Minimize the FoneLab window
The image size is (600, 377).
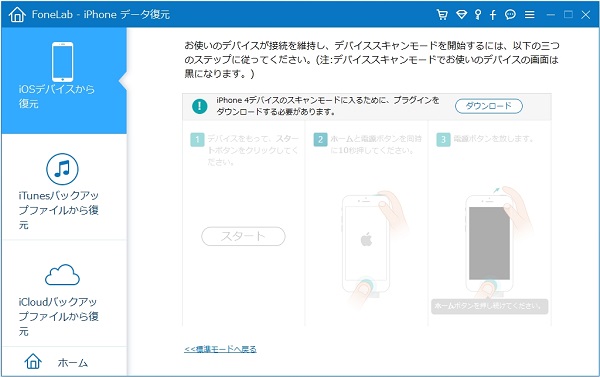point(551,15)
